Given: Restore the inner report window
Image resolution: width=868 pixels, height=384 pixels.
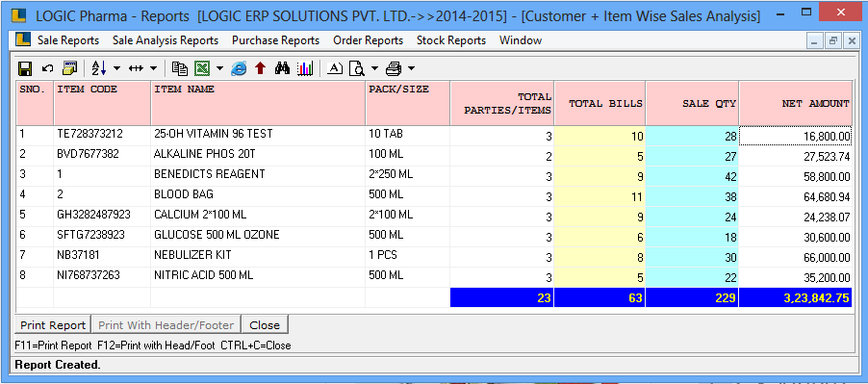Looking at the screenshot, I should pyautogui.click(x=832, y=40).
